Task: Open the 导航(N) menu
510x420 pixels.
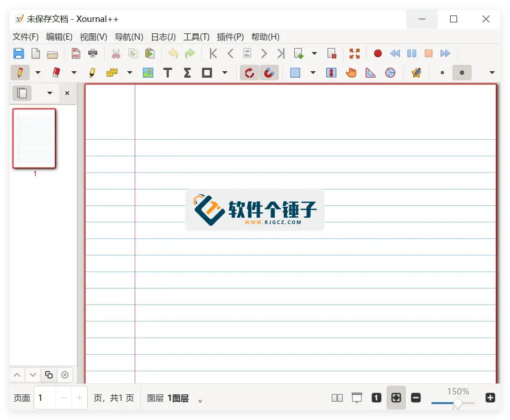Action: 129,37
